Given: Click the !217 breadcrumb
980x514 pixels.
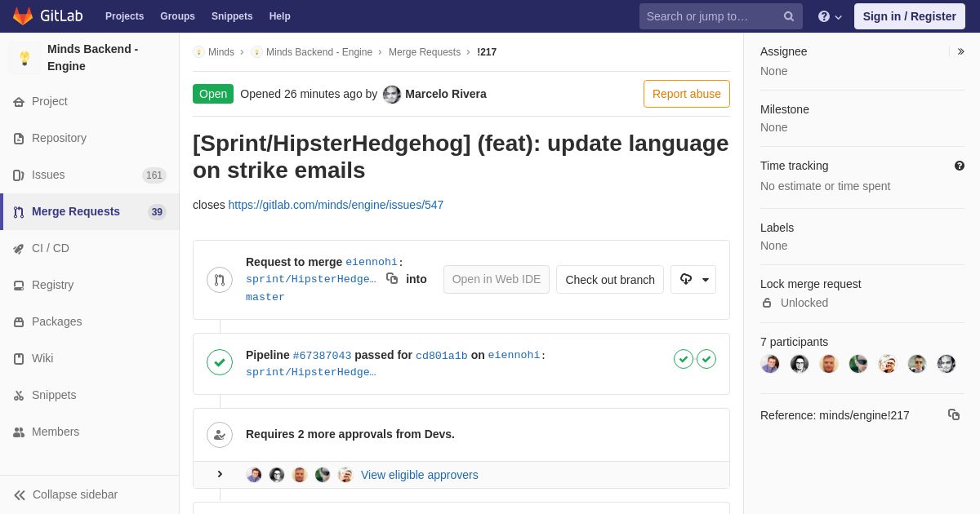Looking at the screenshot, I should click(x=487, y=52).
